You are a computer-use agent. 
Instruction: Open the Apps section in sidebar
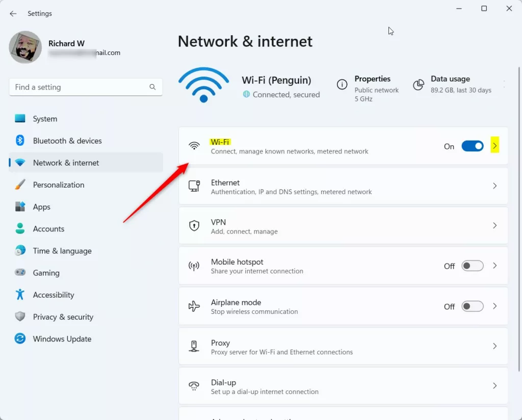[42, 207]
